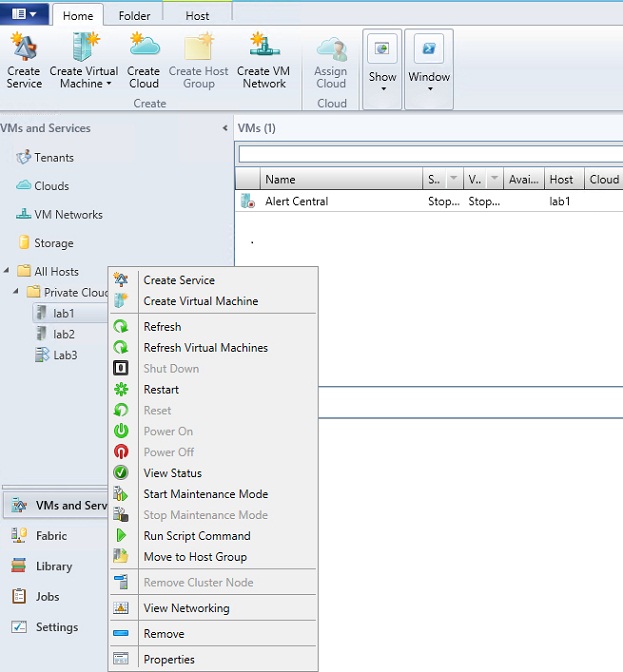The height and width of the screenshot is (672, 623).
Task: Click the Alert Central VM status icon
Action: coord(248,201)
